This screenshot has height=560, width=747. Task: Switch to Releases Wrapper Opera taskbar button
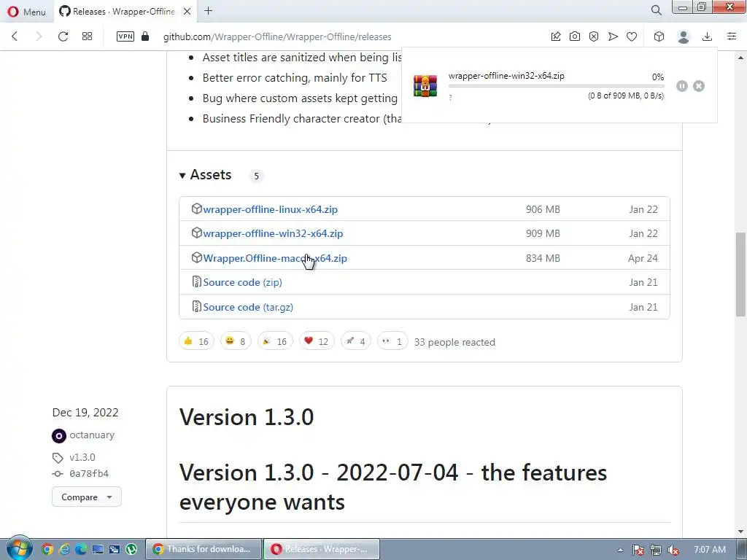(322, 549)
